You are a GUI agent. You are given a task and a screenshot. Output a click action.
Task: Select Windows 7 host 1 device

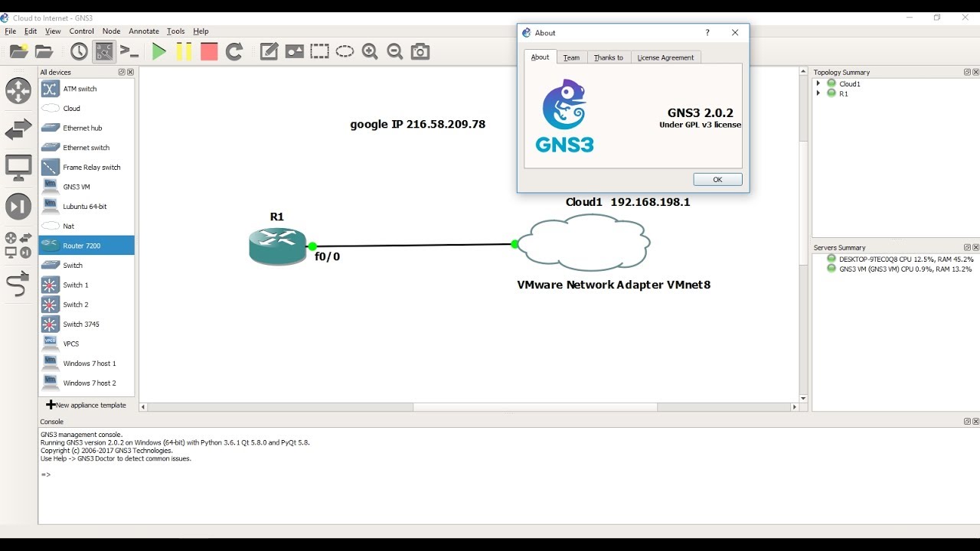[87, 364]
